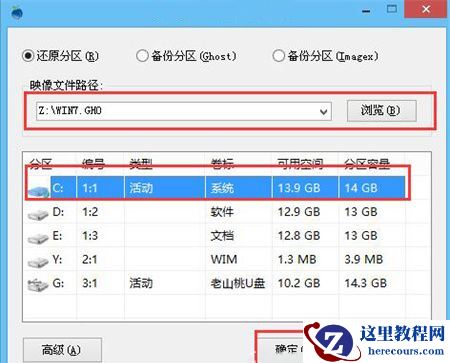Click the 编号 column header

pyautogui.click(x=93, y=163)
